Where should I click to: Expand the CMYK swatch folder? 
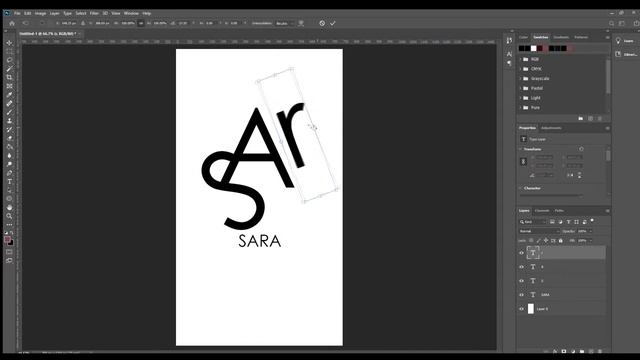(x=520, y=69)
